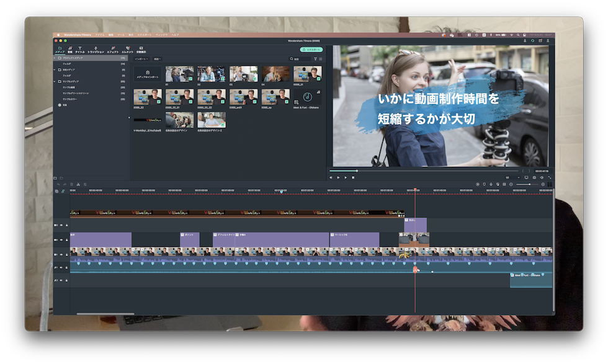Click the scissors split icon in timeline toolbar
Screen dimensions: 608x364
pos(78,184)
